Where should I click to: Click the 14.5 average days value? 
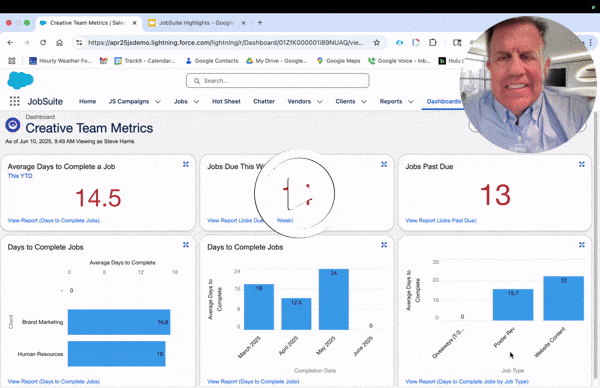pos(98,198)
